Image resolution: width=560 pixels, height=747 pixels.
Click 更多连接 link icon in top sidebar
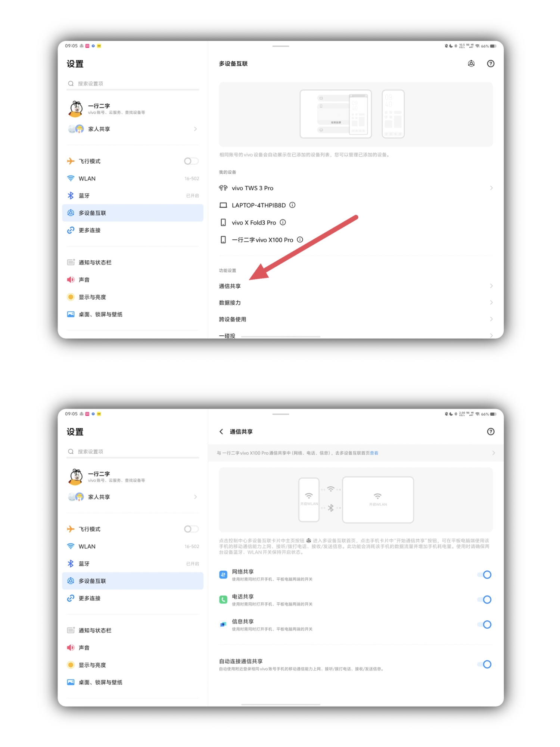pos(71,230)
